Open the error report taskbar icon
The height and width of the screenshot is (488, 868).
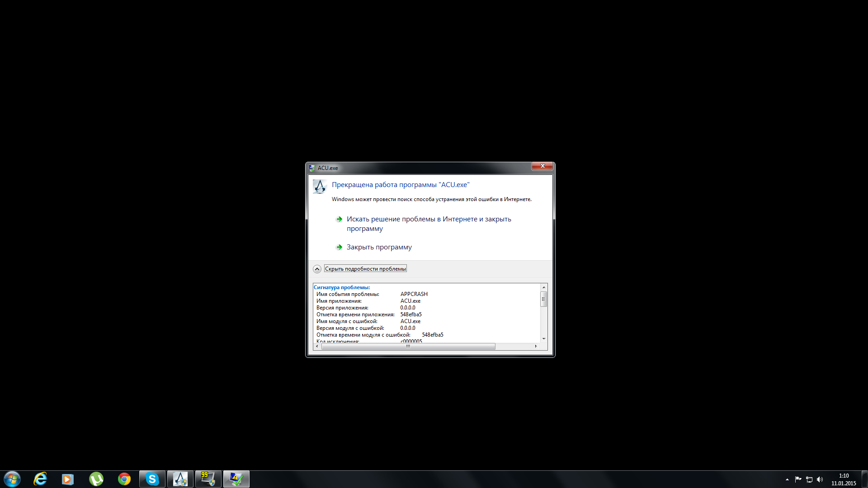pyautogui.click(x=236, y=479)
